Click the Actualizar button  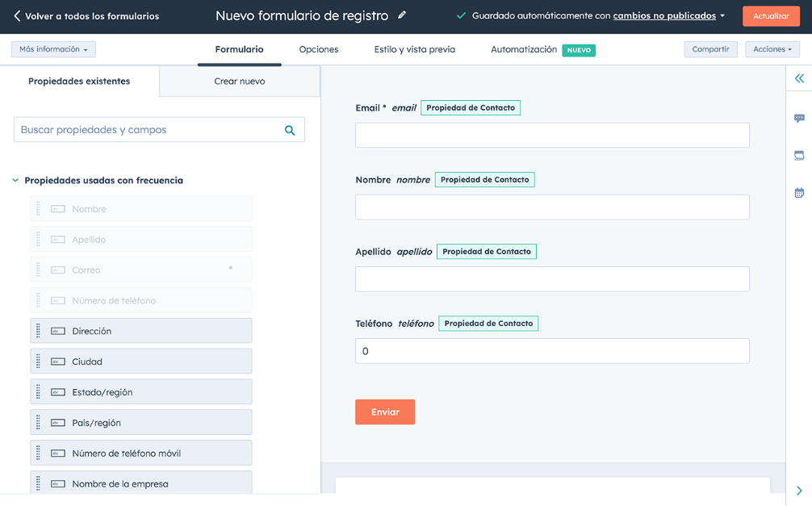pos(771,15)
